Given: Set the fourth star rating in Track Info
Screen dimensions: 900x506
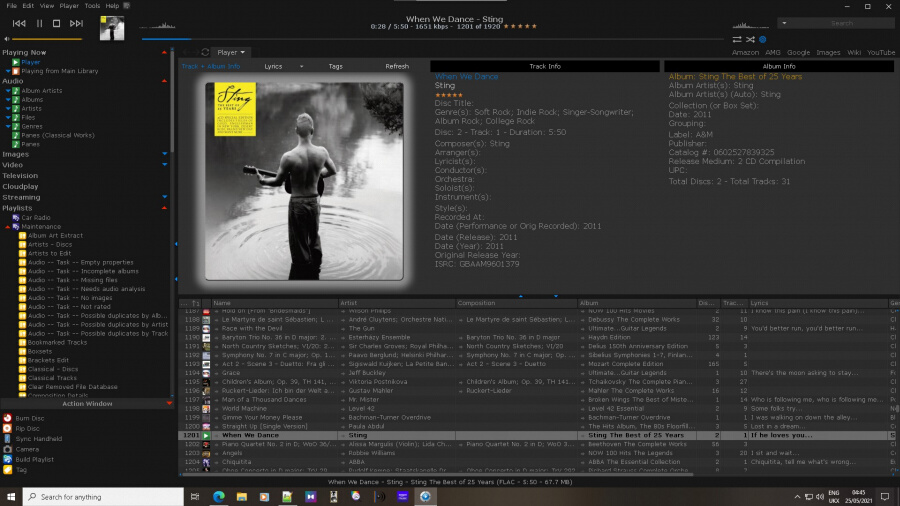Looking at the screenshot, I should point(455,95).
